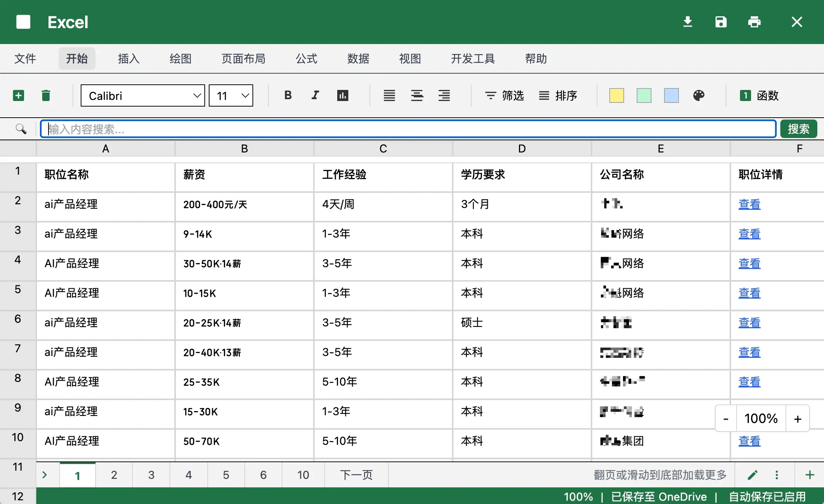Open more options via three-dot menu icon
824x504 pixels.
(777, 475)
